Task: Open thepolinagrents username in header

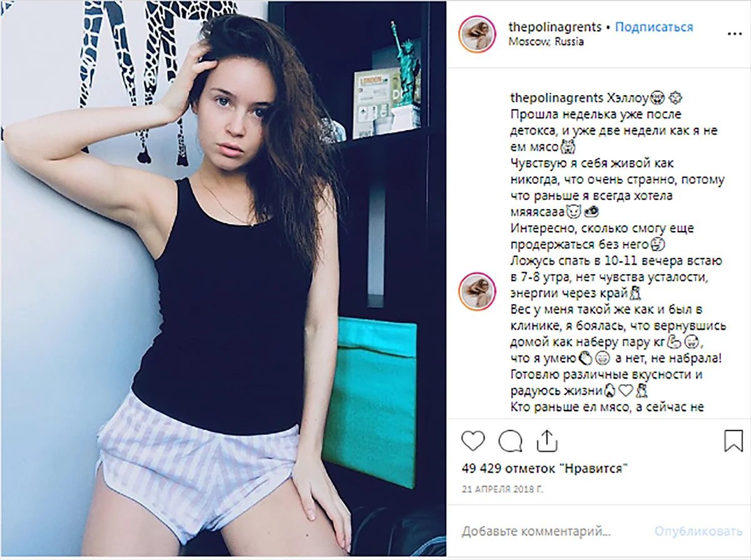Action: [x=554, y=28]
